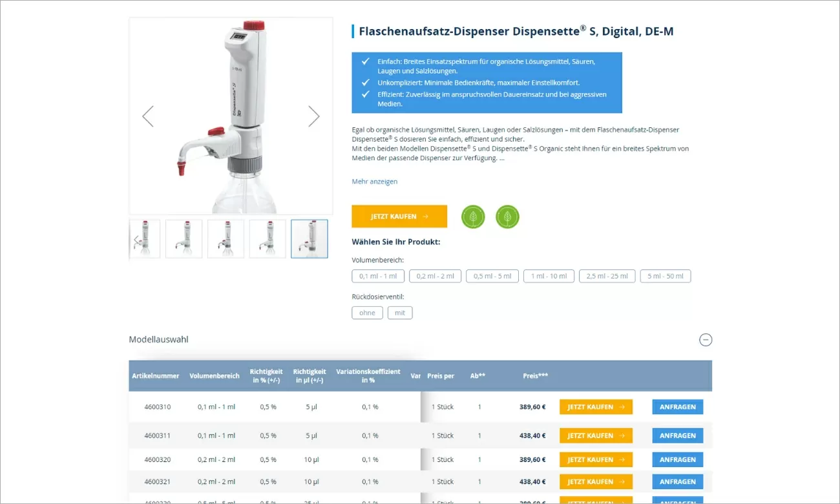Select the fourth product thumbnail
840x504 pixels.
[x=267, y=238]
